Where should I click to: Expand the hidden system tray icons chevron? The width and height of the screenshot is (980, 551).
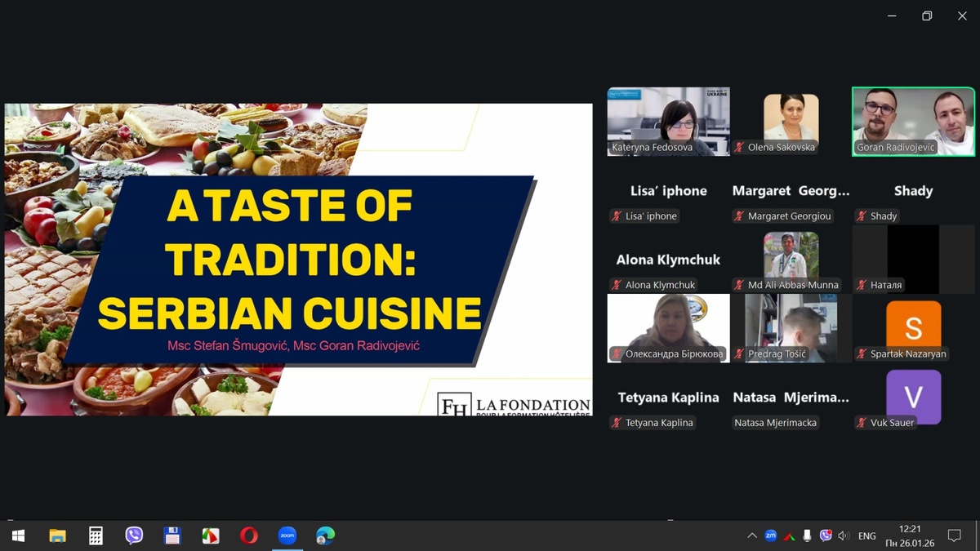(751, 535)
